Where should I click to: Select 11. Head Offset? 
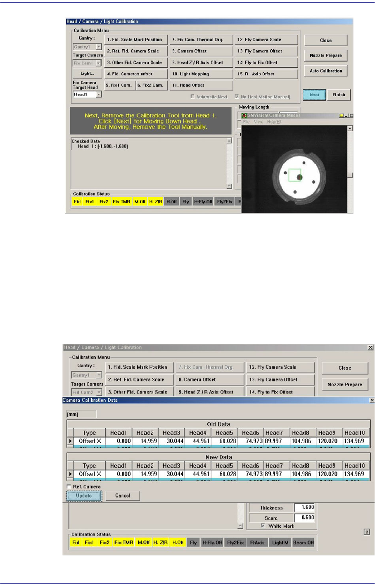[201, 85]
